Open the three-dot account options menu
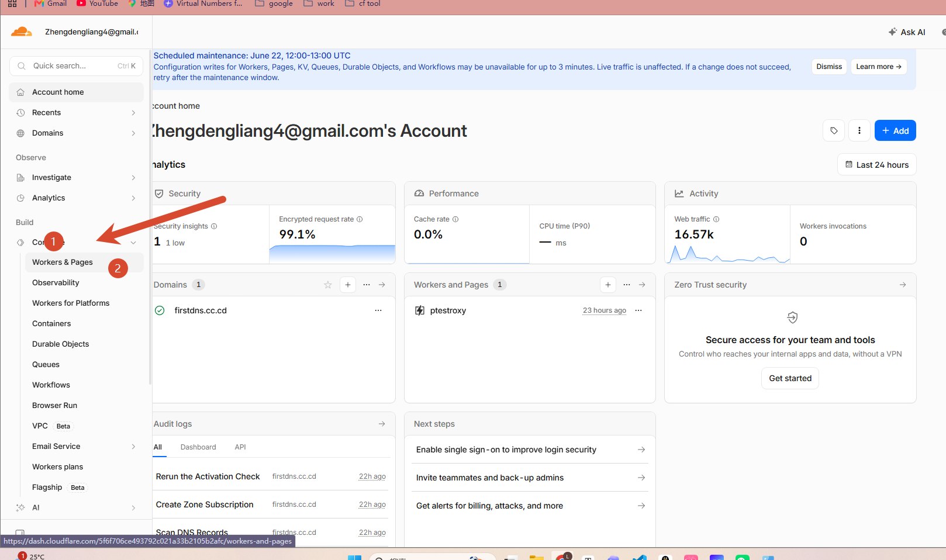Screen dimensions: 946x560 tap(859, 130)
